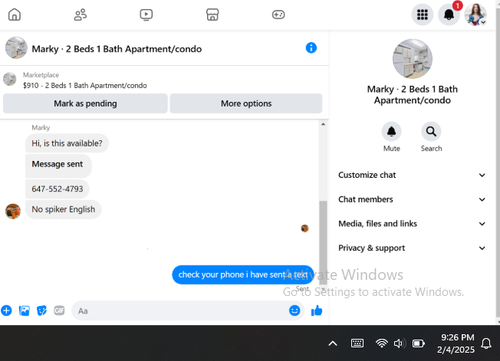The height and width of the screenshot is (361, 500).
Task: Show hidden icons taskbar chevron
Action: 333,343
